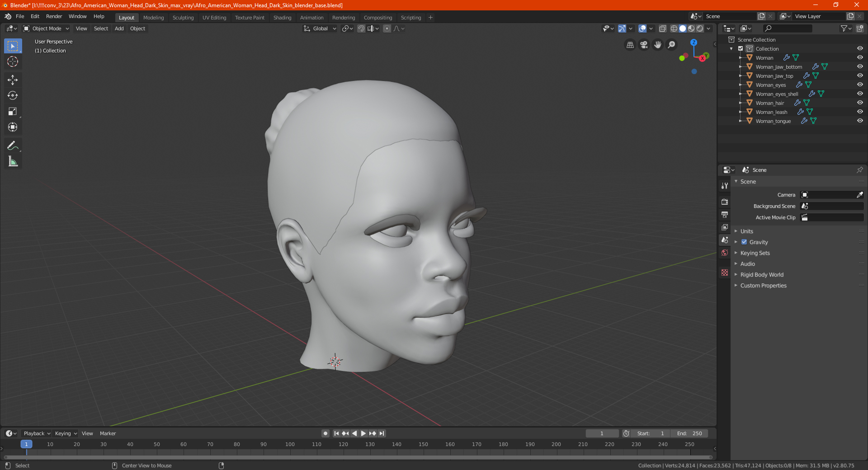This screenshot has height=470, width=868.
Task: Switch to Sculpting workspace tab
Action: (183, 18)
